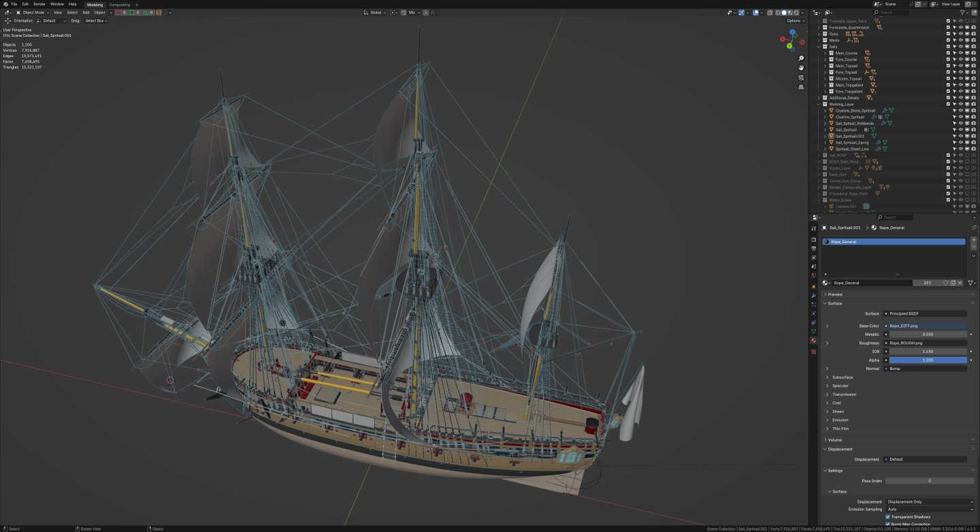Image resolution: width=980 pixels, height=532 pixels.
Task: Click the Rope_General material name field
Action: click(x=872, y=283)
